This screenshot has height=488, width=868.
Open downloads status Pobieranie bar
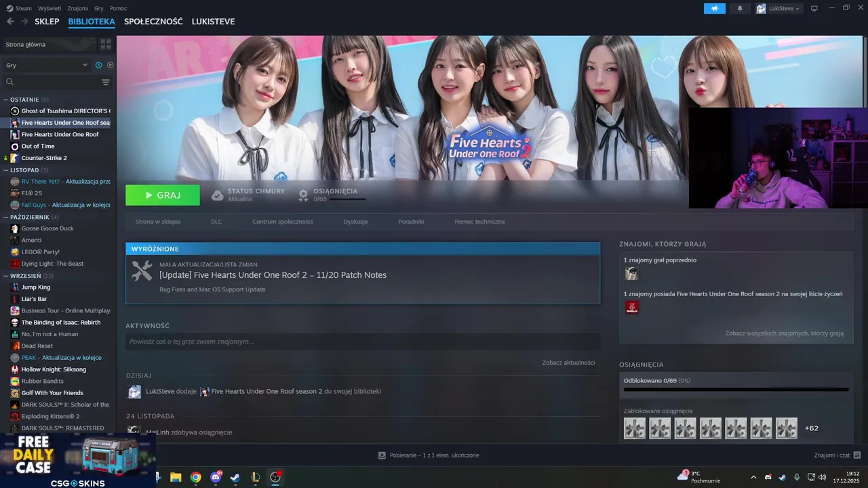click(429, 455)
